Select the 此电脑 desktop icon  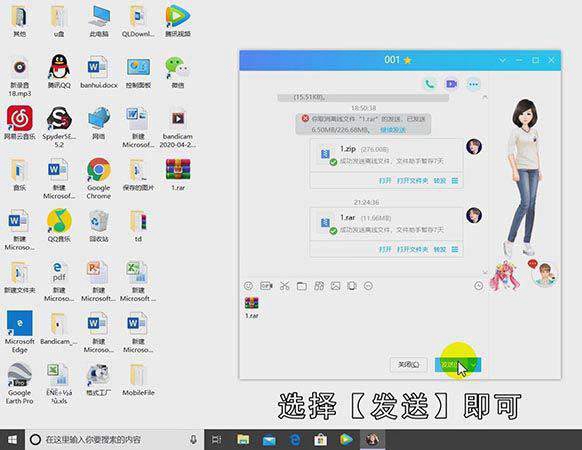(x=99, y=20)
